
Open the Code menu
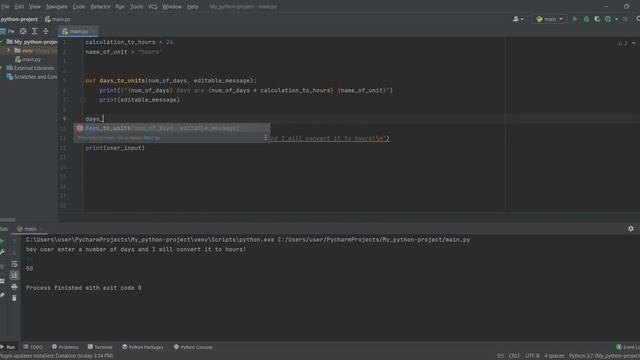(79, 7)
